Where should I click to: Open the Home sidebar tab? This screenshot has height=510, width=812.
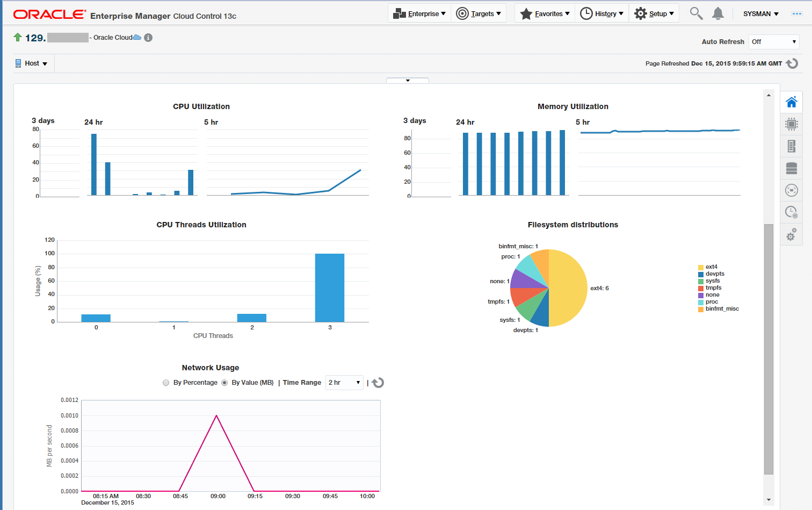click(x=791, y=102)
